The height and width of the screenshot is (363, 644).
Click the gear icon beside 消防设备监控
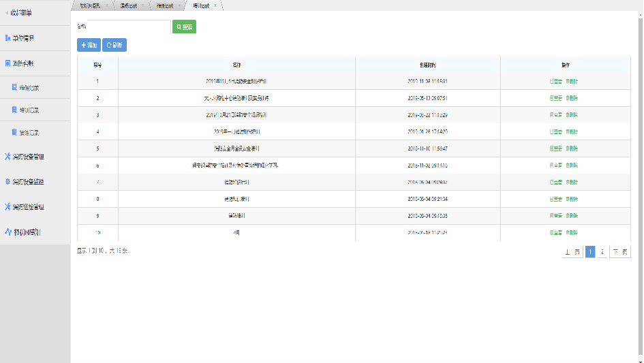[7, 182]
